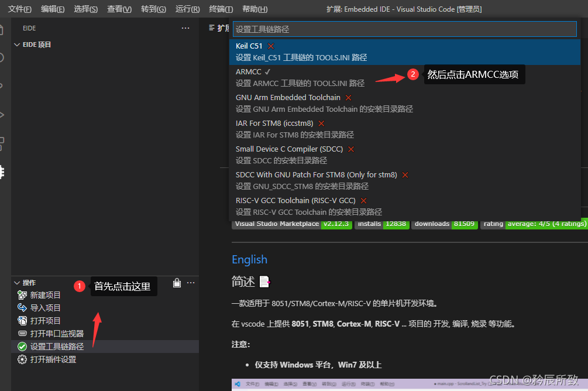This screenshot has height=391, width=588.
Task: Click the Visual Studio Marketplace v2.12.3 badge
Action: [x=292, y=224]
